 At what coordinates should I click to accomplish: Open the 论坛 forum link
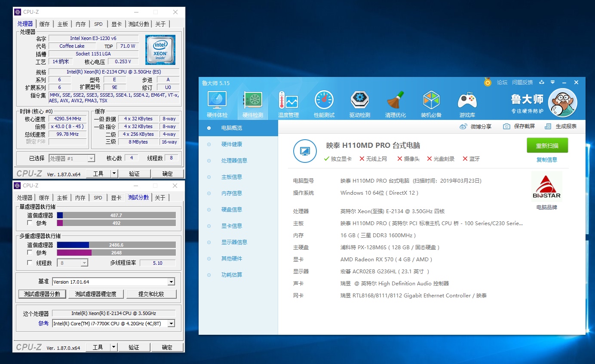[502, 83]
